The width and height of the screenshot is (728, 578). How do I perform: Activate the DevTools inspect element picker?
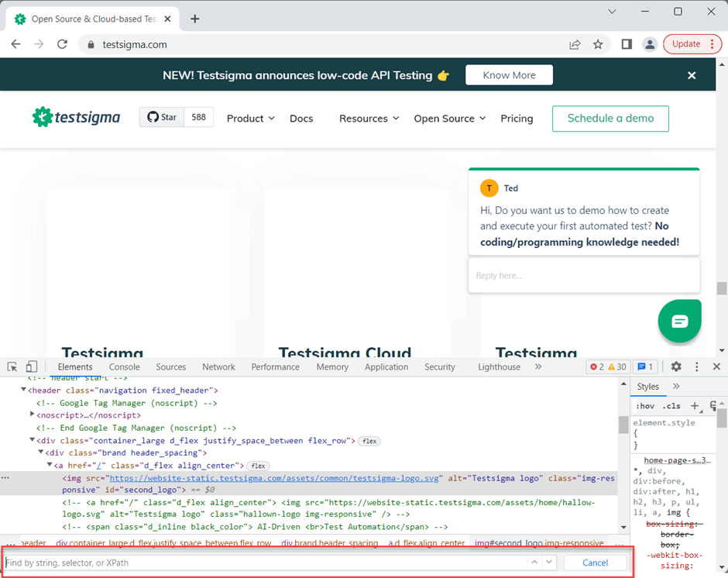(x=12, y=366)
